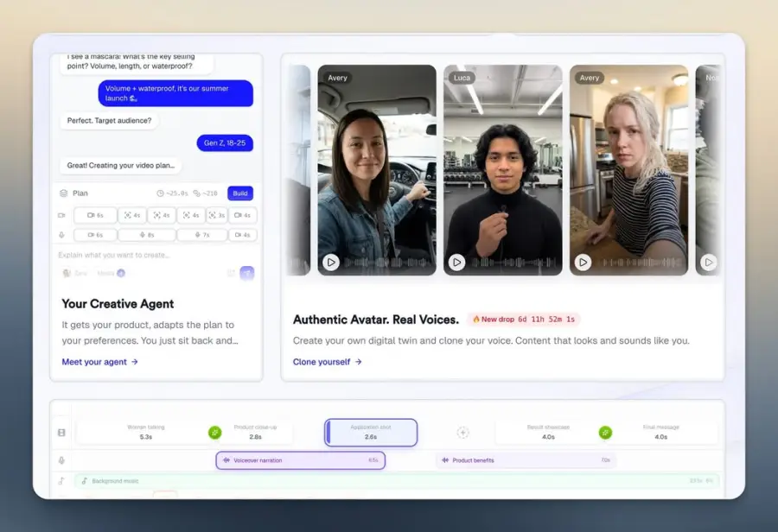Click the music note track icon in timeline
Screen dimensions: 778x532
click(x=61, y=481)
